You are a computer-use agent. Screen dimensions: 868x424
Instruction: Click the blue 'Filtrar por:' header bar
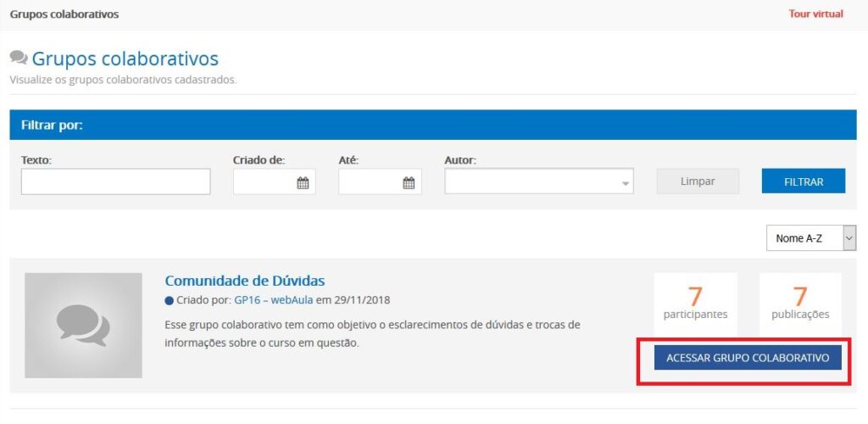[x=432, y=125]
